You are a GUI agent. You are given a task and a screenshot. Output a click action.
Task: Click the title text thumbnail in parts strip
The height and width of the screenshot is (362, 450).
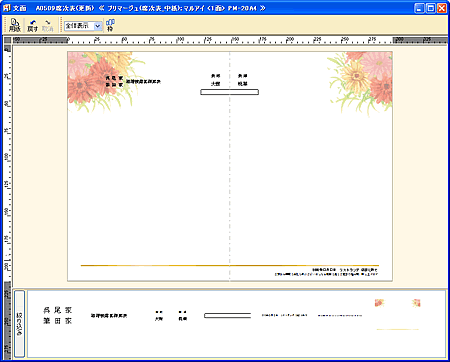click(109, 315)
